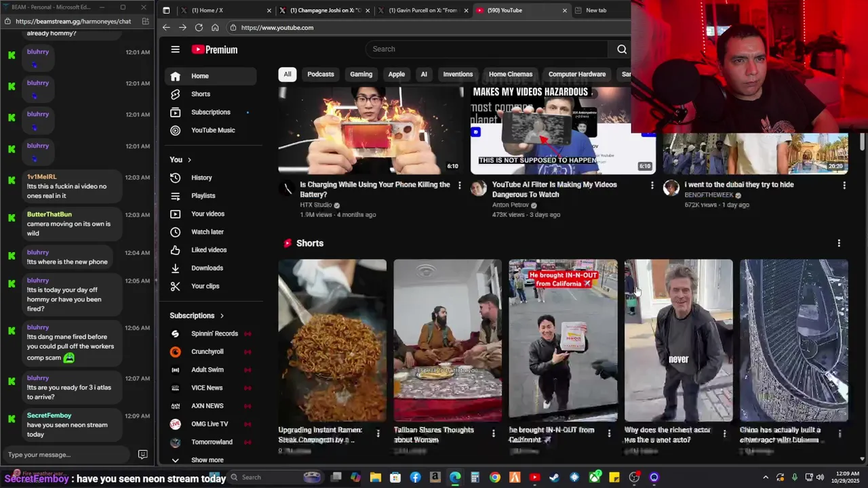Open Spinnin' Records channel
Screen dimensions: 868x488
(210, 333)
